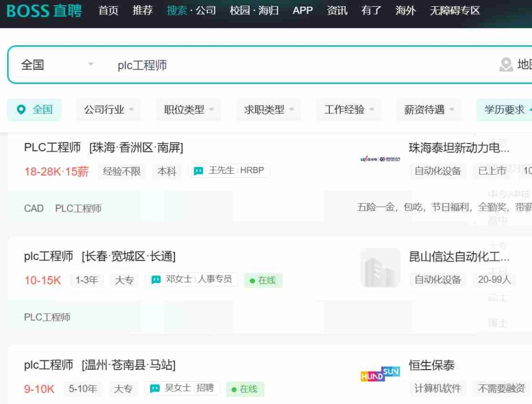The height and width of the screenshot is (404, 532).
Task: Expand the 公司行业 filter
Action: pos(109,109)
